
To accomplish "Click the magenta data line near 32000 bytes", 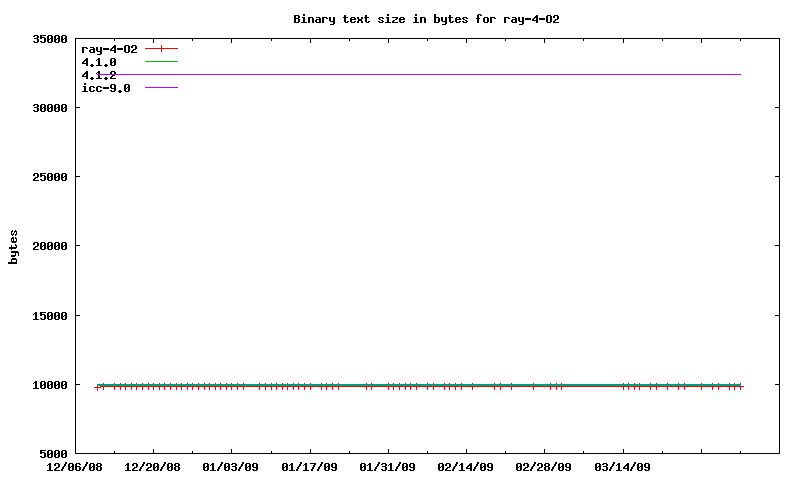I will click(x=450, y=74).
